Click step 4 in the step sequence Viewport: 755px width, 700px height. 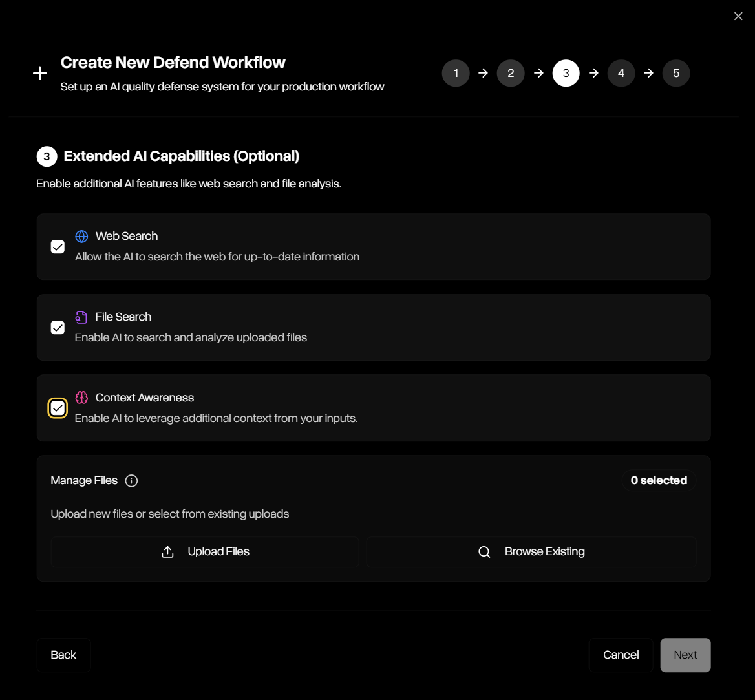pos(621,73)
